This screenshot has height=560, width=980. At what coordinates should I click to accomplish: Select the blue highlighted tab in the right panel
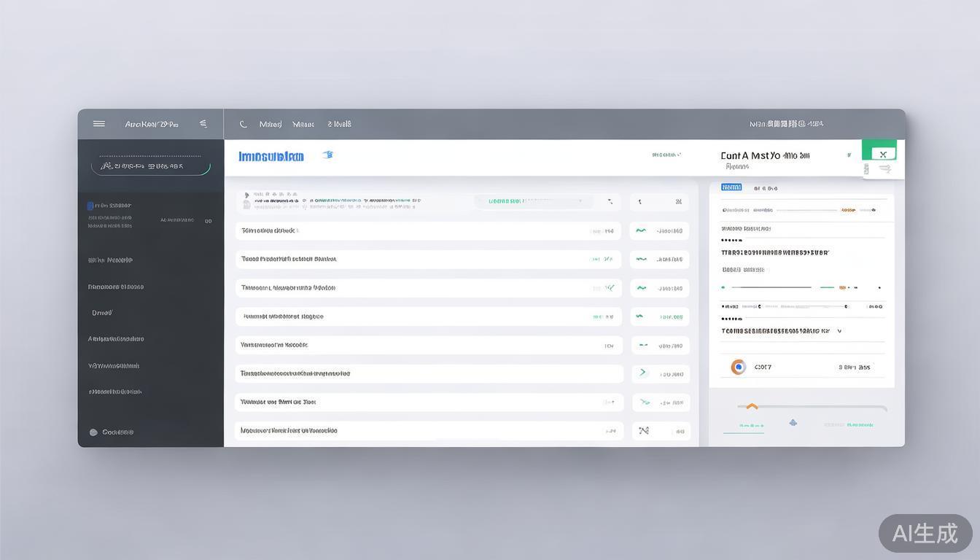click(x=731, y=187)
